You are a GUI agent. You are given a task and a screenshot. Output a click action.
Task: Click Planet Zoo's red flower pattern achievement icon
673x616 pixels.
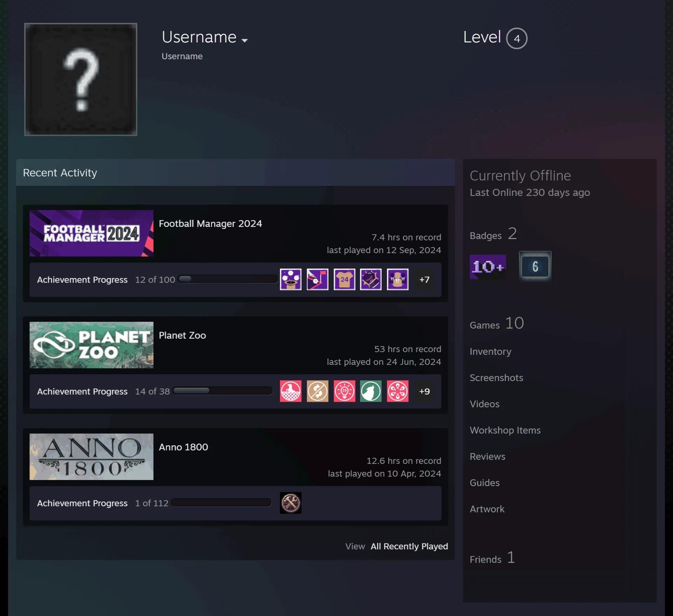pyautogui.click(x=398, y=391)
